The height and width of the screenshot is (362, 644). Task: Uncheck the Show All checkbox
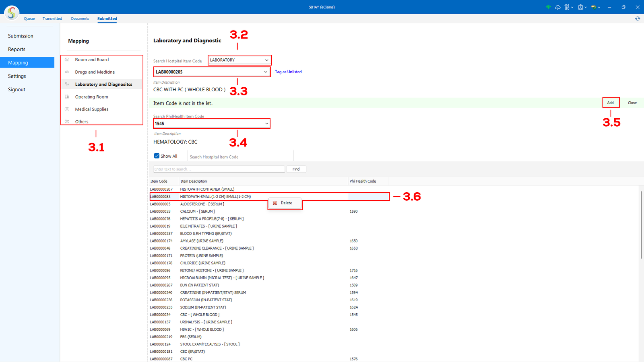pos(157,156)
